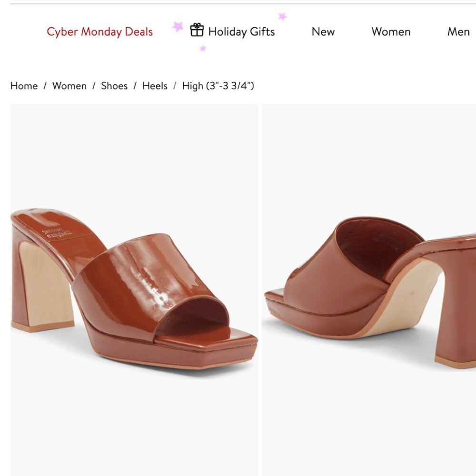This screenshot has height=476, width=476.
Task: Select New in the navigation bar
Action: (323, 31)
